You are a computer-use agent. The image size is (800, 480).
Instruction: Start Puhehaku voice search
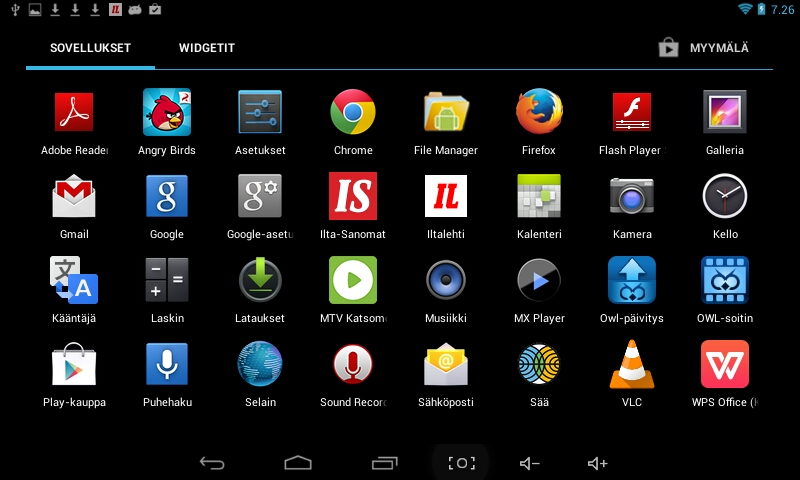tap(167, 364)
